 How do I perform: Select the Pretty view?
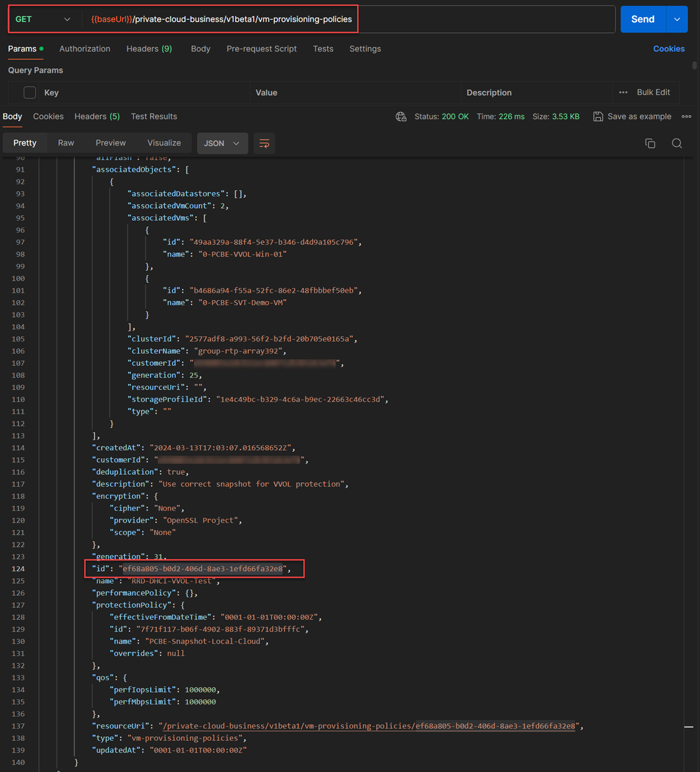[x=25, y=143]
